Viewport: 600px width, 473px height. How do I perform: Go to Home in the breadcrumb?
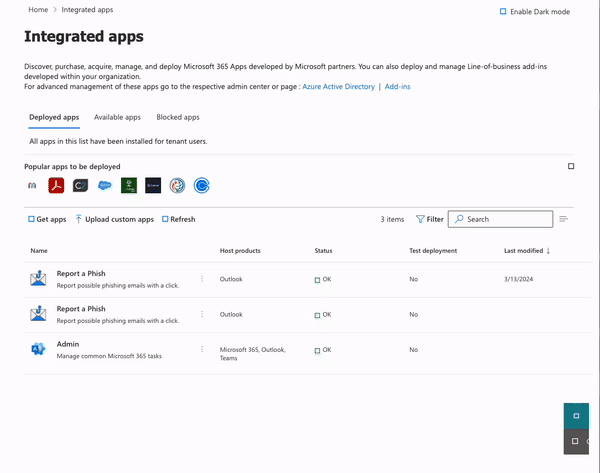[x=38, y=10]
